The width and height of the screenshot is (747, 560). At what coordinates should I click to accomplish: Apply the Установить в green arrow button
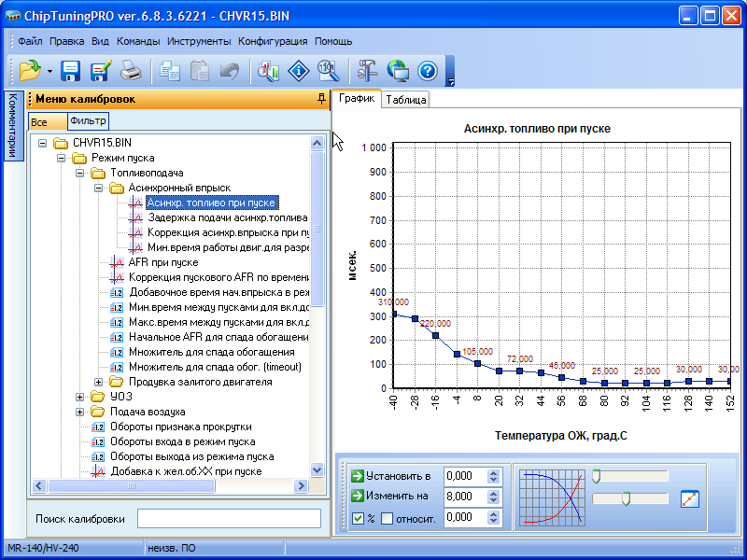[358, 476]
